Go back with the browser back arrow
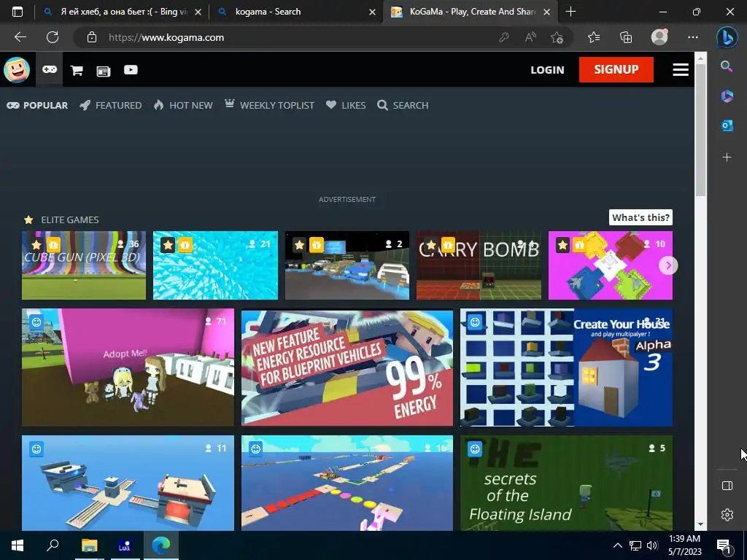Viewport: 747px width, 560px height. coord(20,37)
